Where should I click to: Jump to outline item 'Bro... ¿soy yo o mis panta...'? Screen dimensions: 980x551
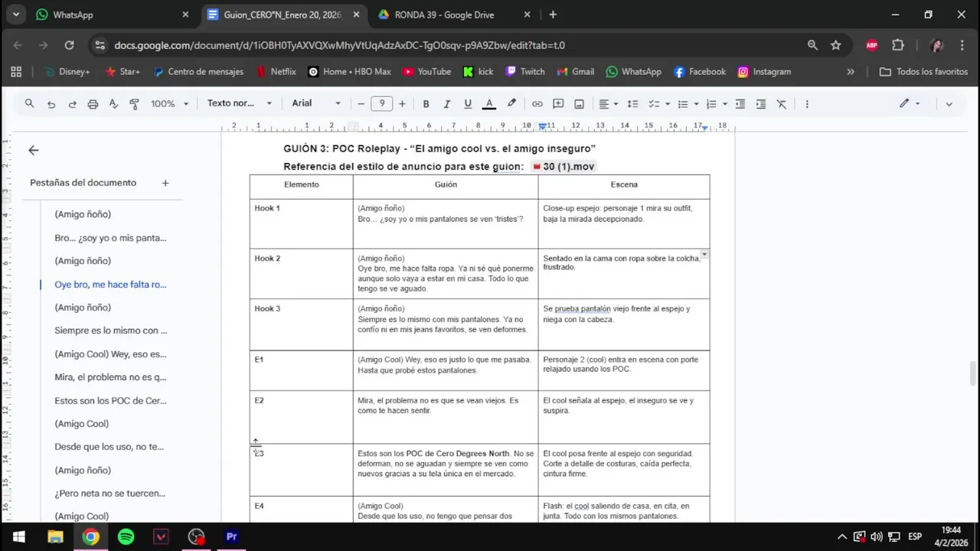coord(110,238)
